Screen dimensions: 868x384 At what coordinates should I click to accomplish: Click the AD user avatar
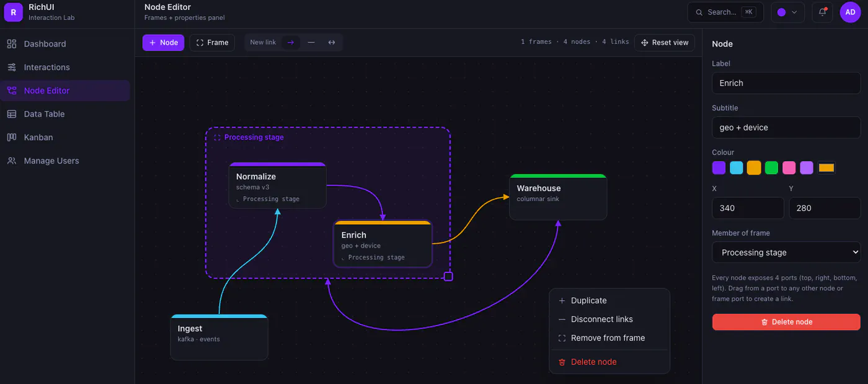[850, 12]
